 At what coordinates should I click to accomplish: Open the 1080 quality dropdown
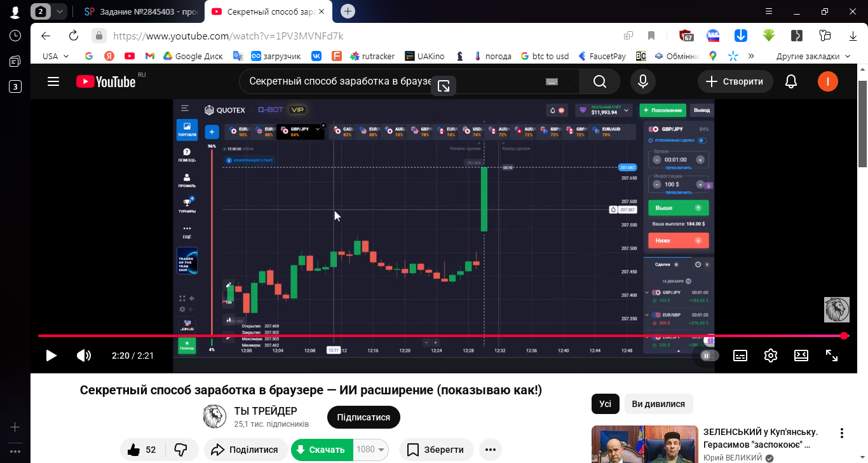pyautogui.click(x=371, y=450)
